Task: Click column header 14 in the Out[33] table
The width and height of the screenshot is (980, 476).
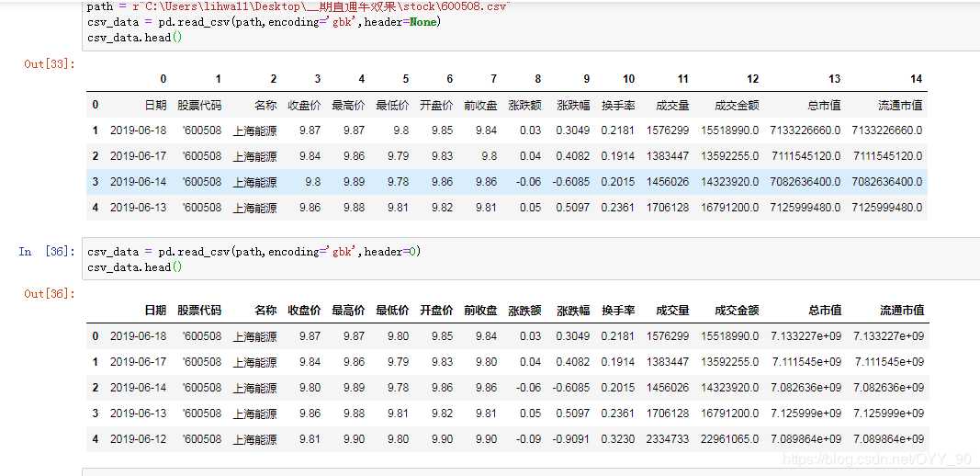Action: point(917,79)
